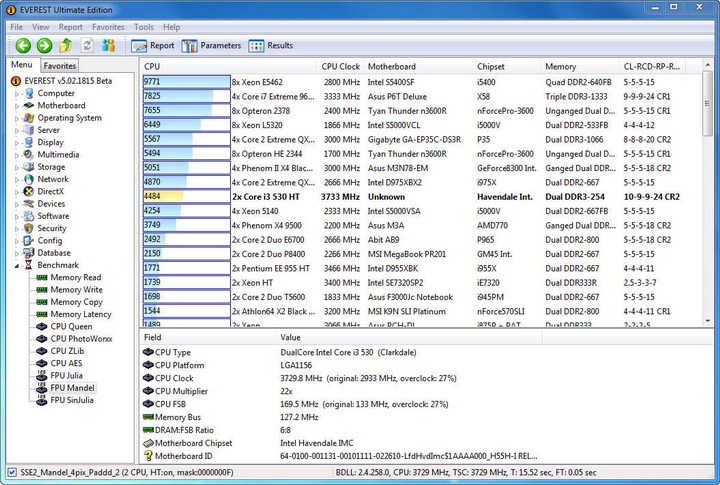This screenshot has width=720, height=485.
Task: Expand the Server tree node
Action: (17, 130)
